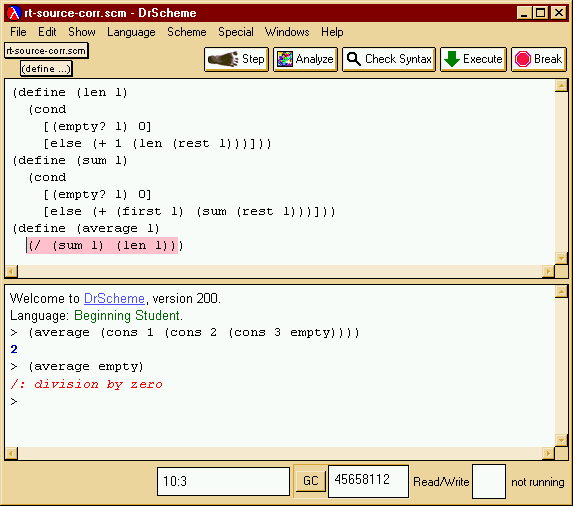573x506 pixels.
Task: Click the red Break stop button
Action: pyautogui.click(x=539, y=59)
